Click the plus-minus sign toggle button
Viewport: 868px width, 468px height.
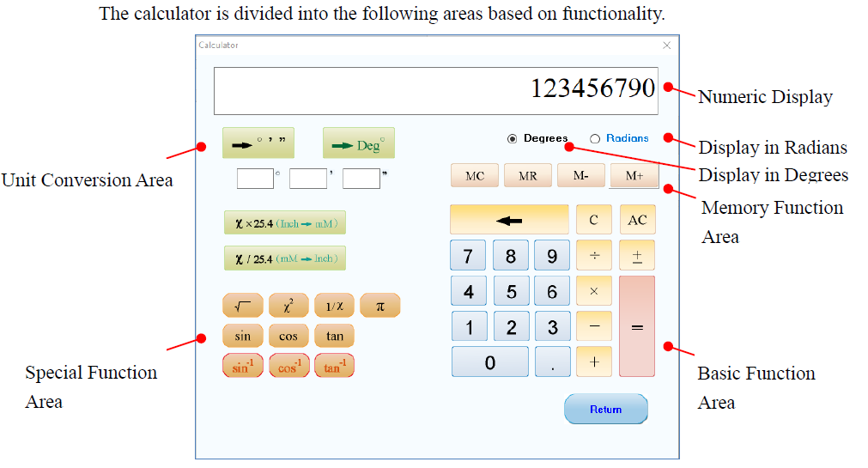(636, 255)
